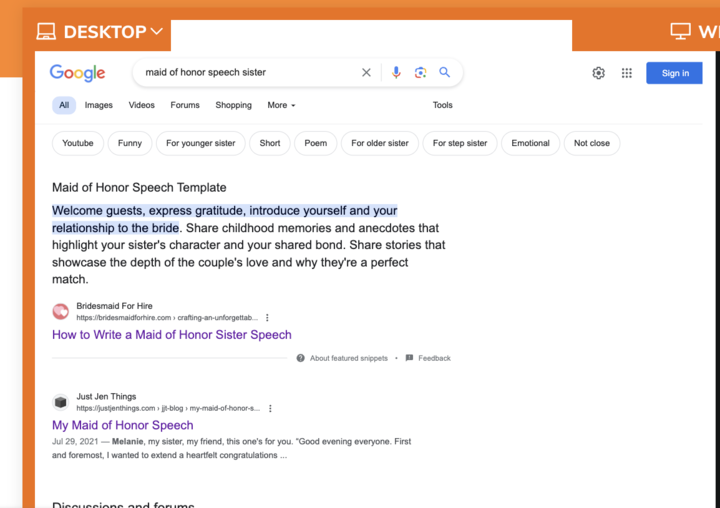
Task: Click the Jul 29, 2021 result description
Action: coord(231,448)
